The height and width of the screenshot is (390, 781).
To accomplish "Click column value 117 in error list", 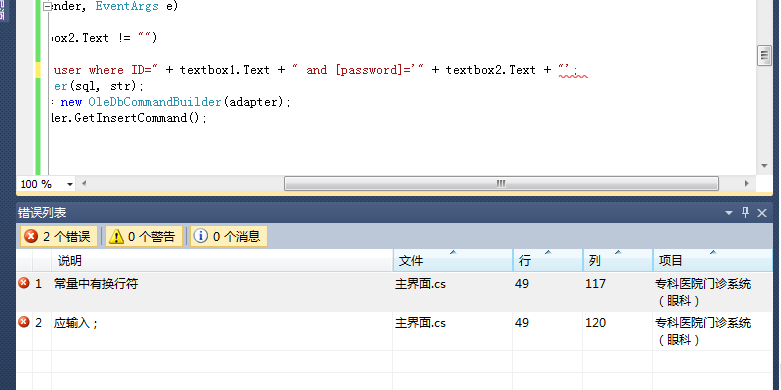I will pyautogui.click(x=596, y=284).
